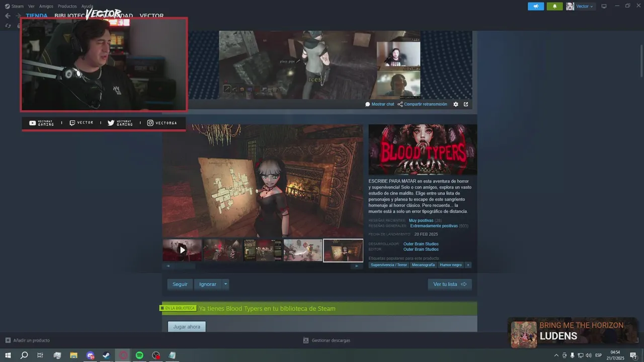The width and height of the screenshot is (644, 362).
Task: Open Steam from the taskbar
Action: click(x=107, y=355)
